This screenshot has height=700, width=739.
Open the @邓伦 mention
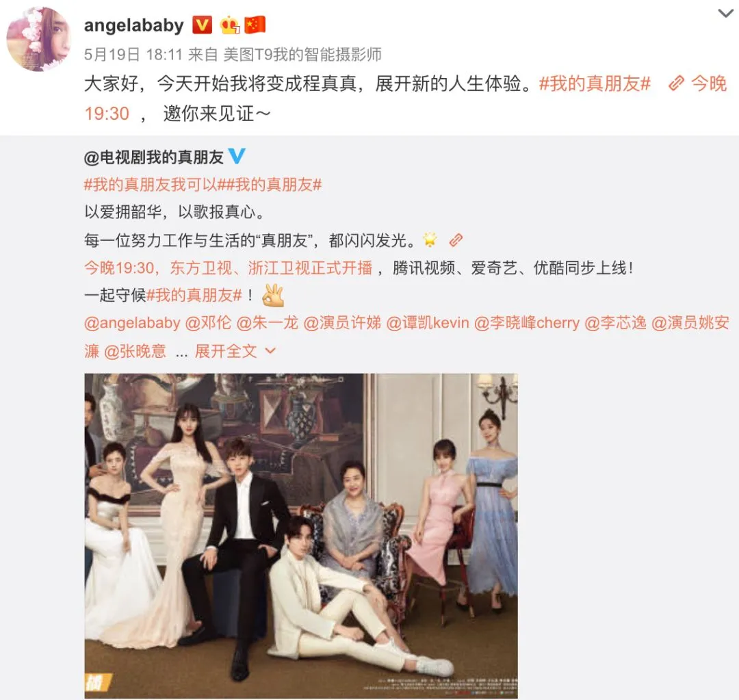pyautogui.click(x=208, y=323)
